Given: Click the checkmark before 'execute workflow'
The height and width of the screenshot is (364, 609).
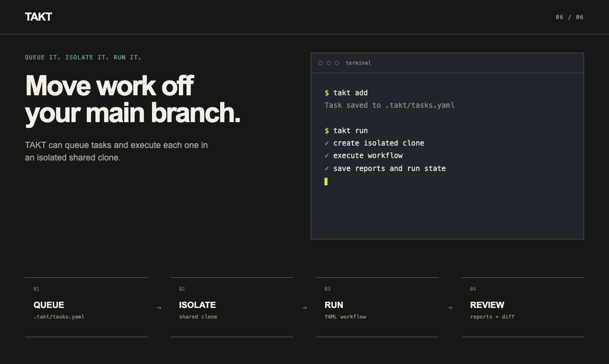Looking at the screenshot, I should [x=327, y=156].
